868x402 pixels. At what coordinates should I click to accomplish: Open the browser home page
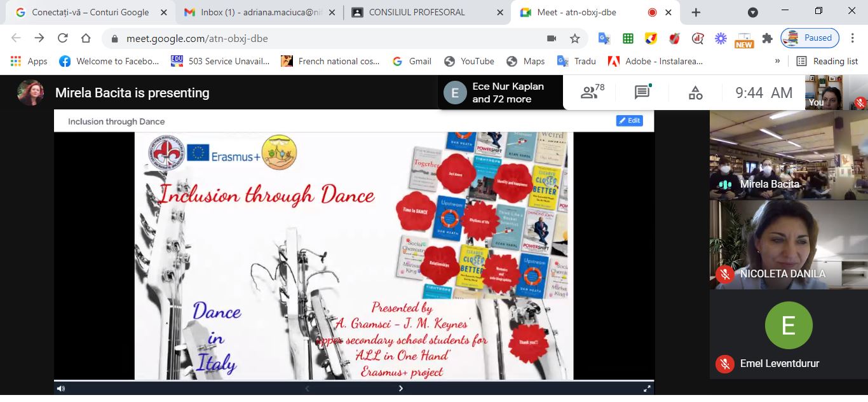pos(86,38)
